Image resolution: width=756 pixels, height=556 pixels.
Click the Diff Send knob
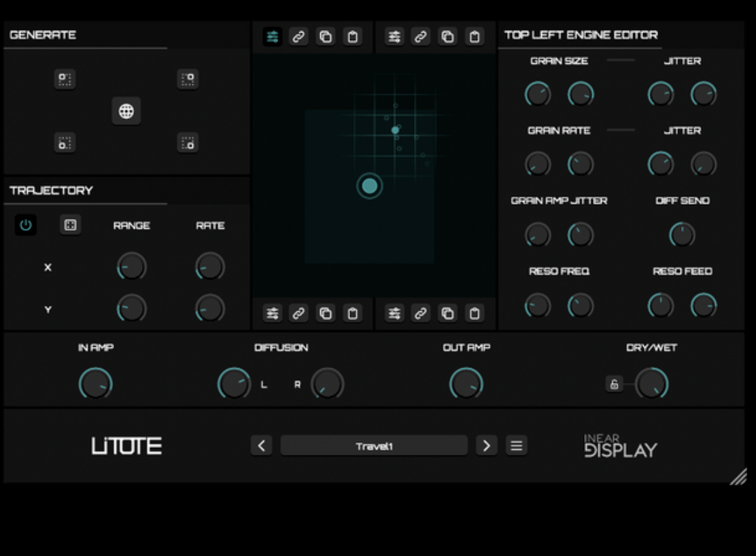click(682, 235)
